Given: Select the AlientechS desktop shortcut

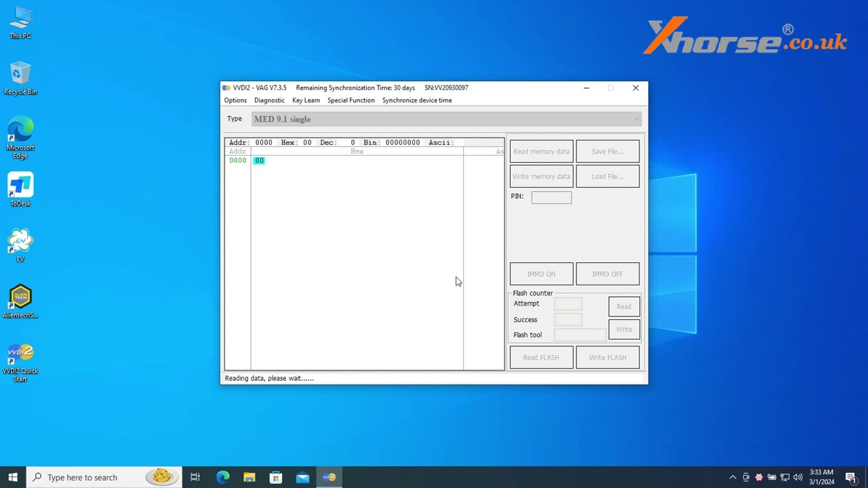Looking at the screenshot, I should pos(20,302).
